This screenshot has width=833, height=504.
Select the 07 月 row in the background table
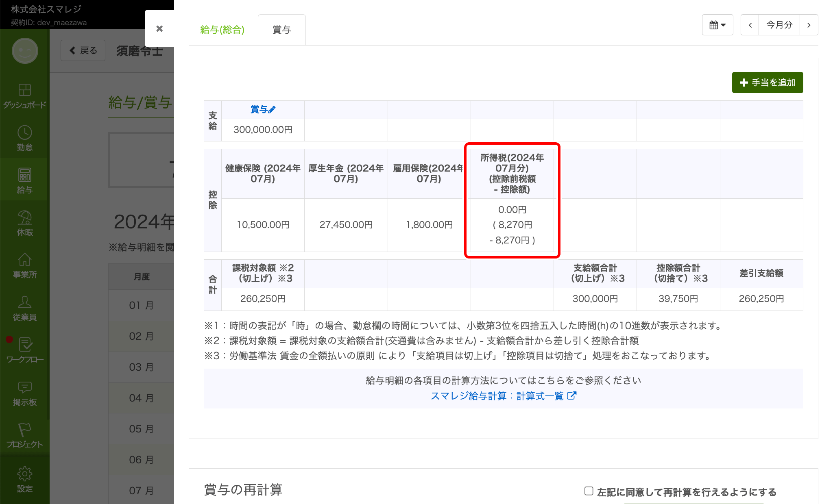click(141, 490)
